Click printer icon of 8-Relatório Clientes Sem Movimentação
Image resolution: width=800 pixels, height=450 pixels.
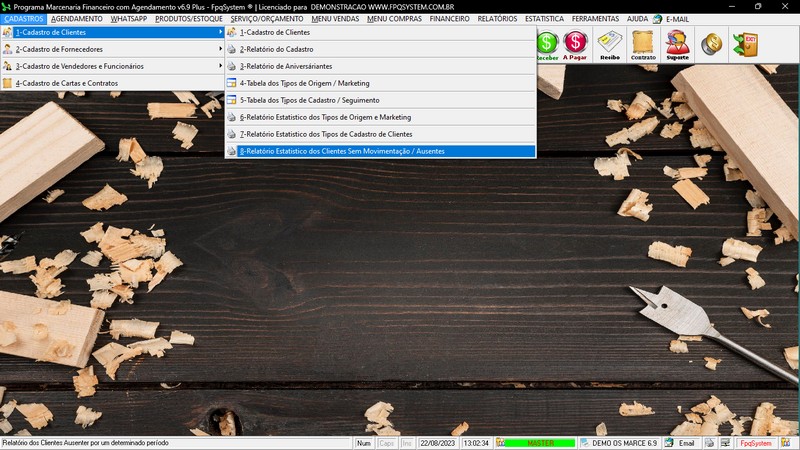coord(232,151)
